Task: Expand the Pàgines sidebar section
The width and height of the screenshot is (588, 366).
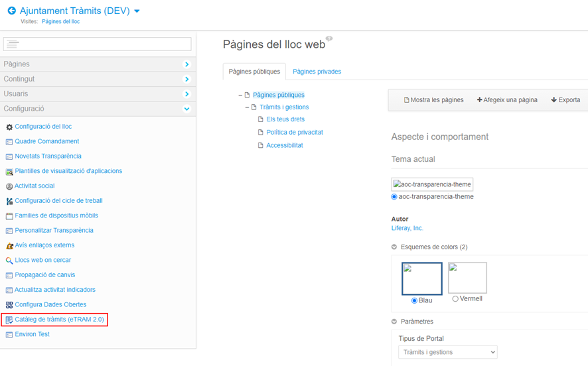Action: coord(186,64)
